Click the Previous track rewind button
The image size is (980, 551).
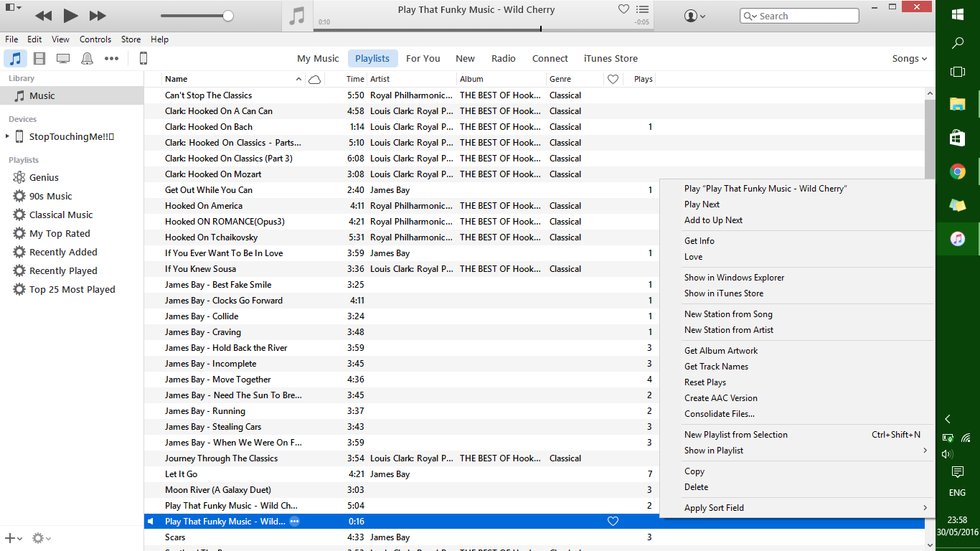coord(43,16)
